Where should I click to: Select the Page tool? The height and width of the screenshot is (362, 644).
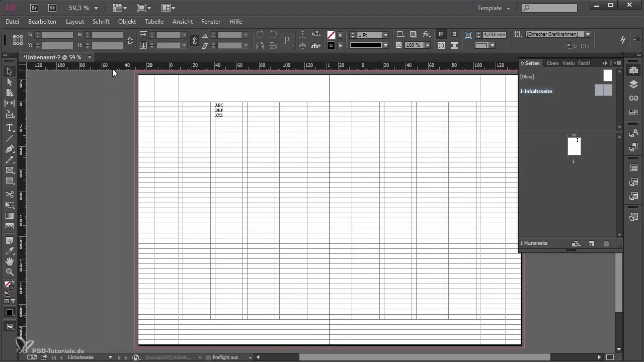click(x=10, y=93)
